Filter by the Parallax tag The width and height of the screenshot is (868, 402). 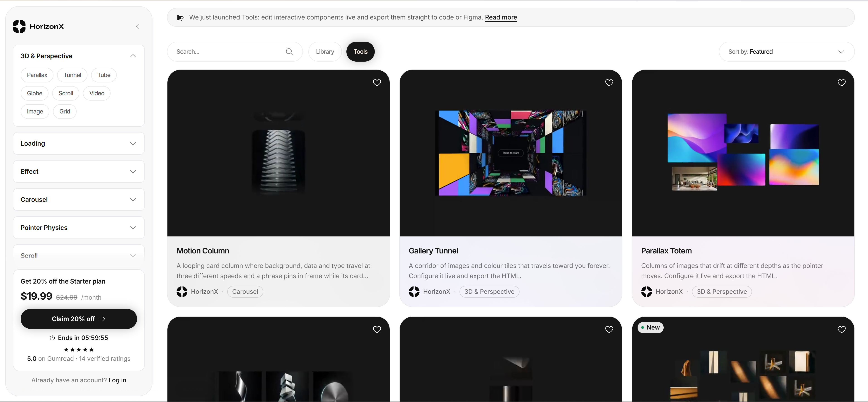click(37, 75)
